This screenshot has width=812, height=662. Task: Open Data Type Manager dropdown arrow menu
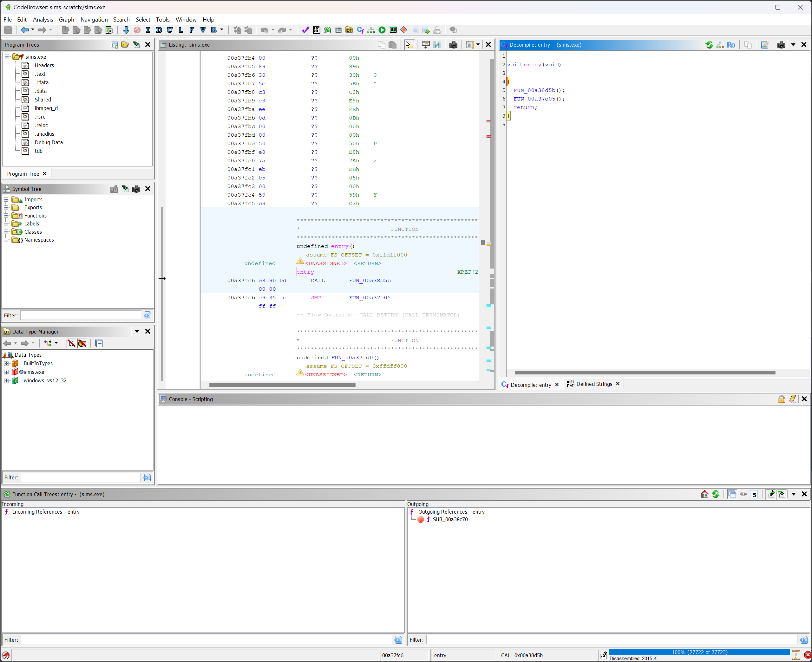point(136,331)
